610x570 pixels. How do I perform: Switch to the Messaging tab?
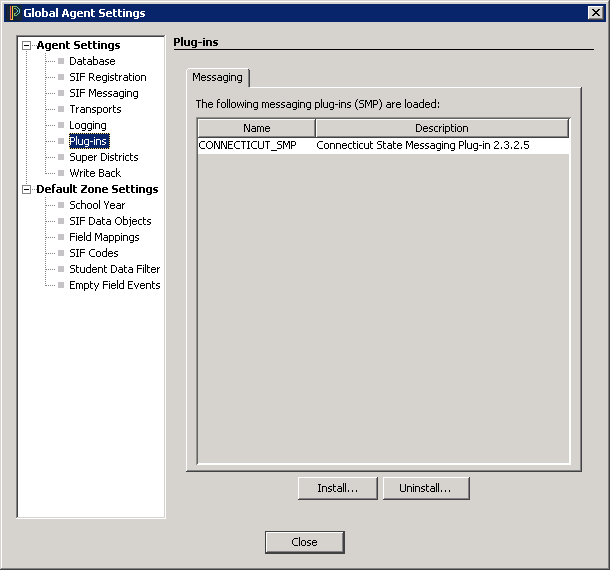click(217, 77)
